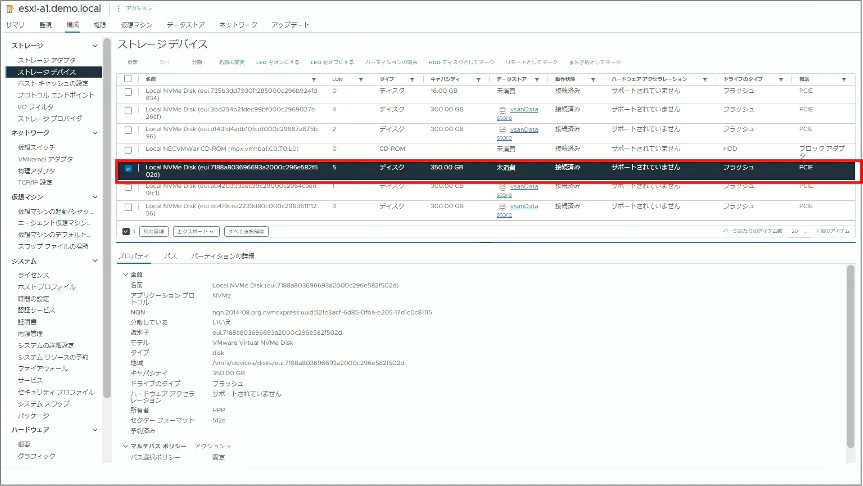This screenshot has width=863, height=486.
Task: Filter the LUN column
Action: (361, 80)
